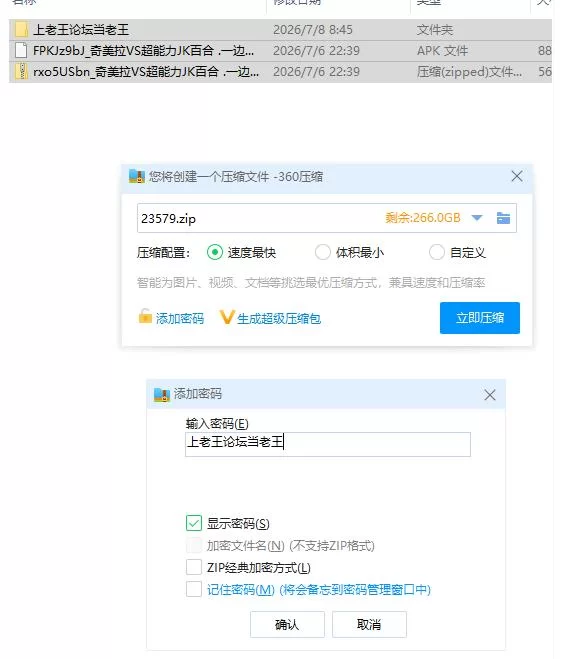
Task: Enable the 记住密码(M) checkbox
Action: click(x=194, y=589)
